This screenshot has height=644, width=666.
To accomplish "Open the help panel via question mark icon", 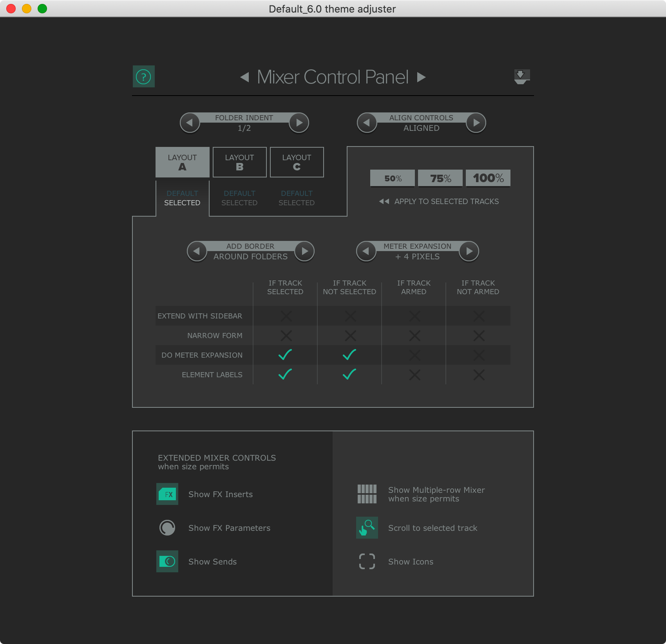I will click(143, 77).
